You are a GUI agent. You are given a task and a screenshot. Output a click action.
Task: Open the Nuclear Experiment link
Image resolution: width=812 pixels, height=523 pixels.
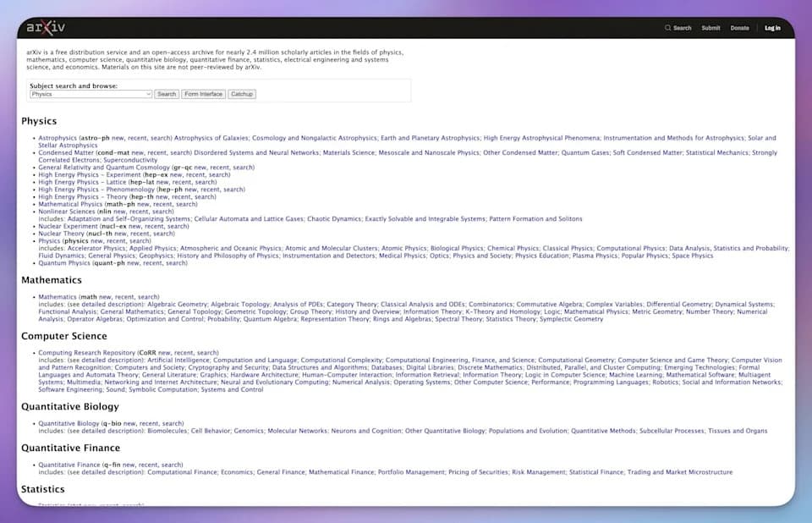tap(68, 226)
